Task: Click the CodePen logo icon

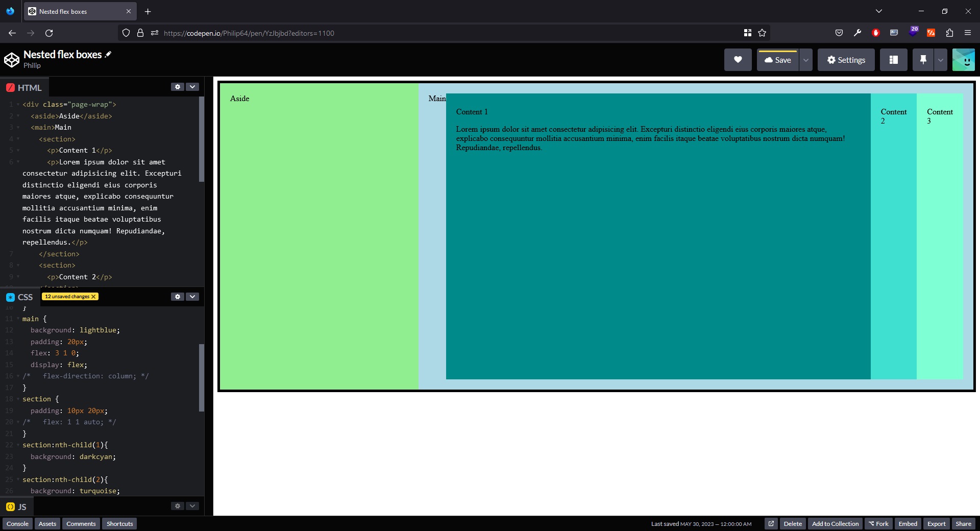Action: pos(12,60)
